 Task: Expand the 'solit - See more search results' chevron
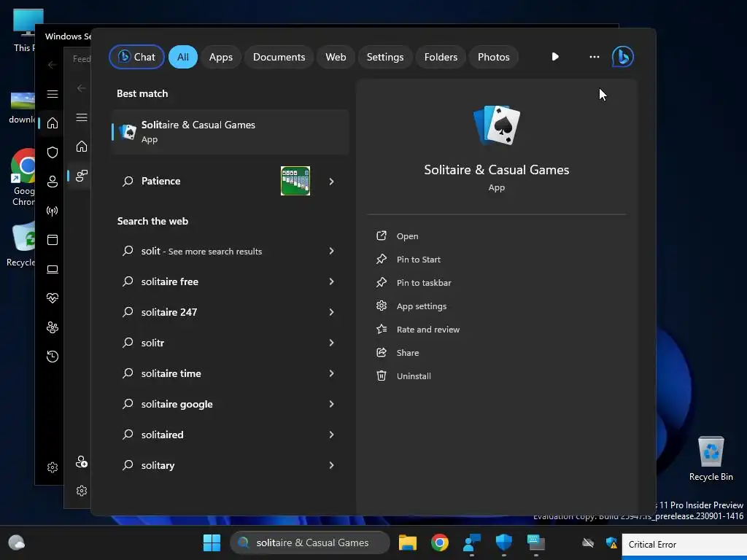click(x=332, y=251)
